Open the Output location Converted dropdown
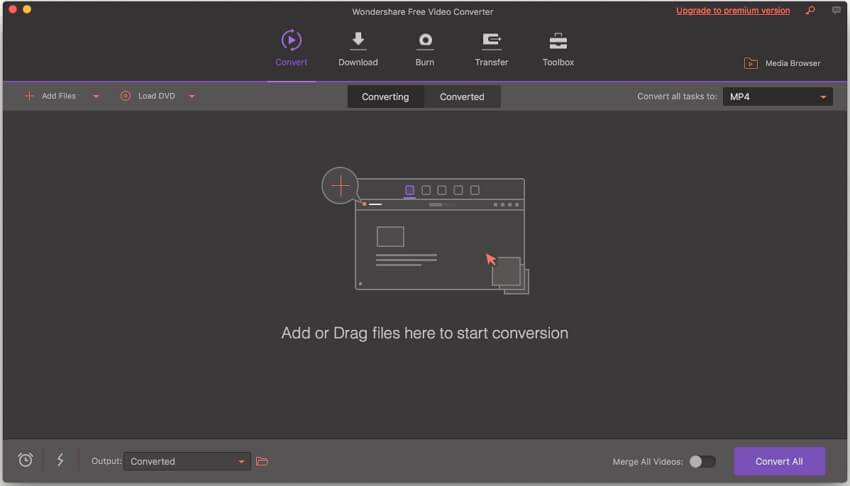Screen dimensions: 850x486 pyautogui.click(x=188, y=461)
